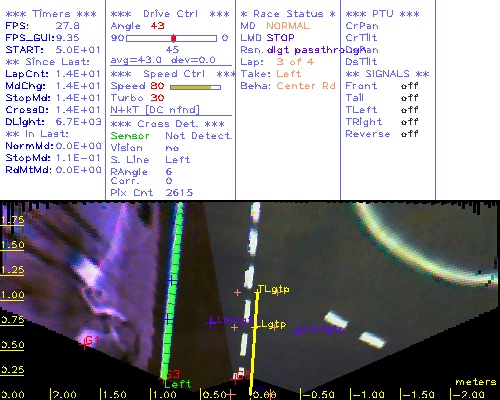
Task: Select the TLgtp yellow waypoint label
Action: (x=273, y=289)
